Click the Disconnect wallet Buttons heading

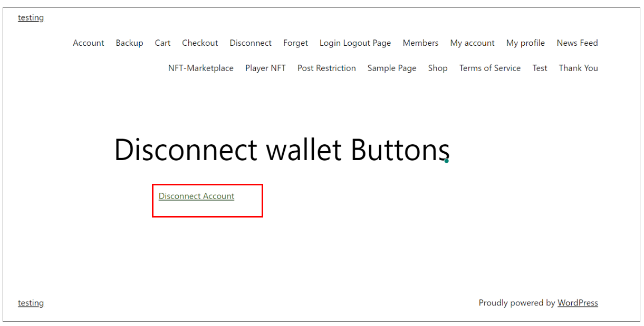(x=282, y=150)
